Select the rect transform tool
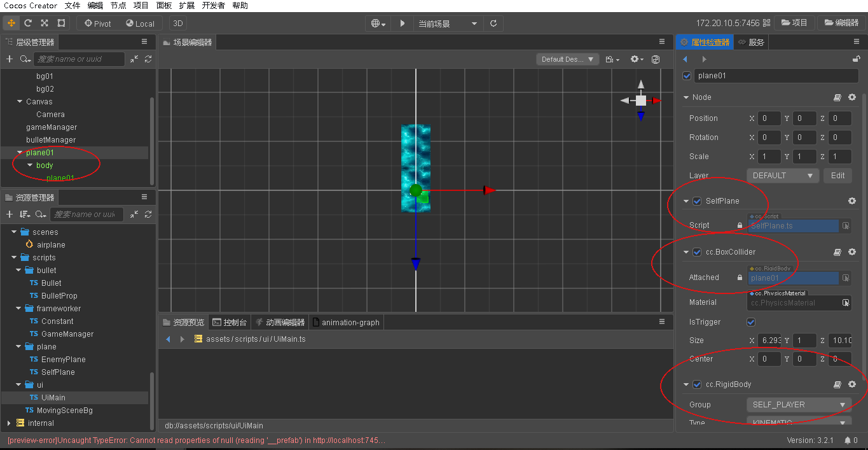The height and width of the screenshot is (450, 868). click(61, 24)
